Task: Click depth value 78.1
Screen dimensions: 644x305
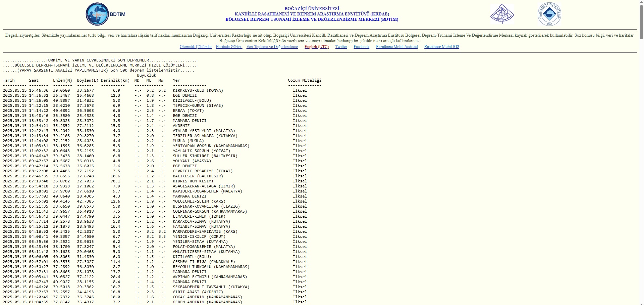Action: pos(115,181)
